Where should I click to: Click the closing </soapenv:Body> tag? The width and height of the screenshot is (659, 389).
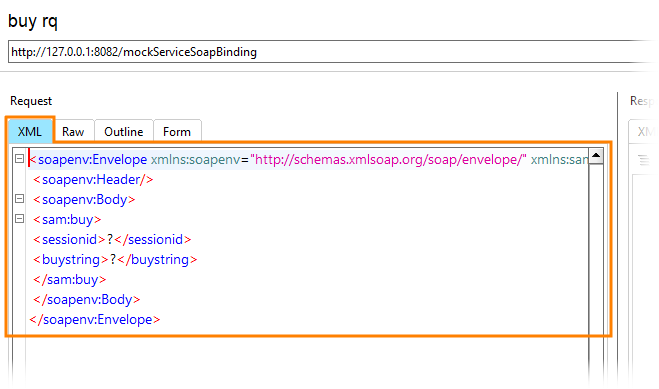coord(87,300)
